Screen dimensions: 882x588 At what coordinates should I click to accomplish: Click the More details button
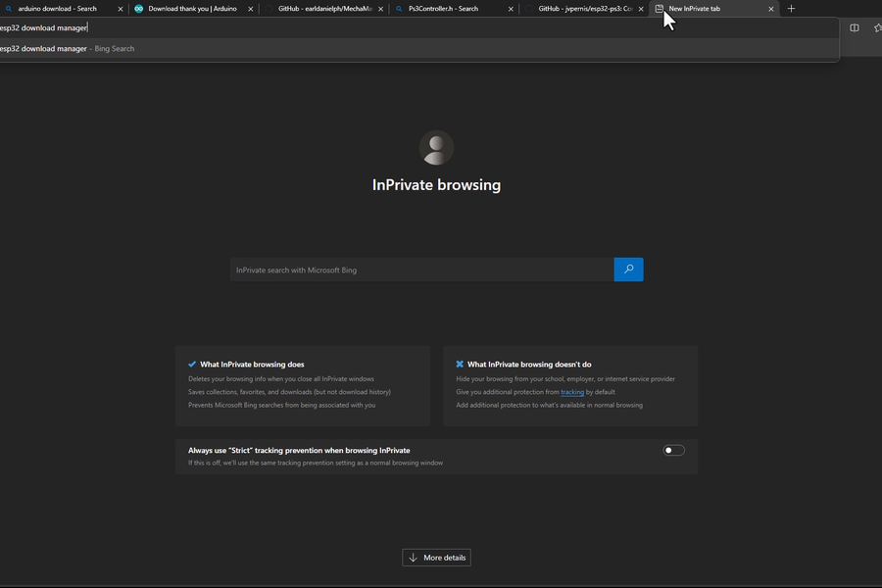pyautogui.click(x=436, y=558)
